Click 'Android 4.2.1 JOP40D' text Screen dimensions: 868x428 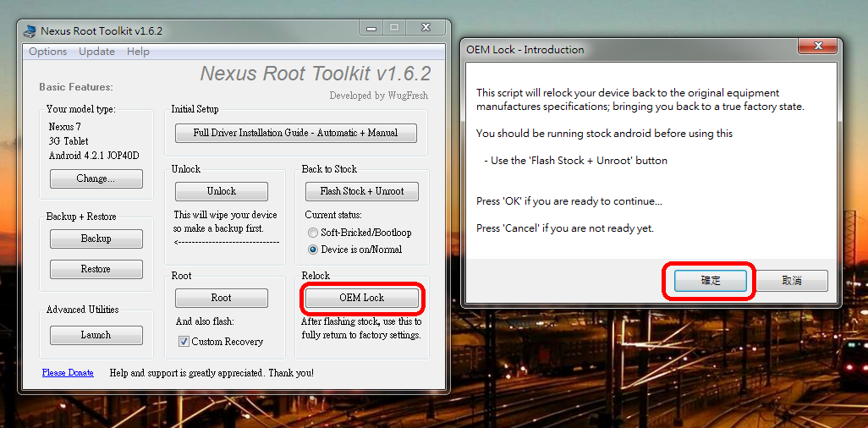(x=94, y=155)
